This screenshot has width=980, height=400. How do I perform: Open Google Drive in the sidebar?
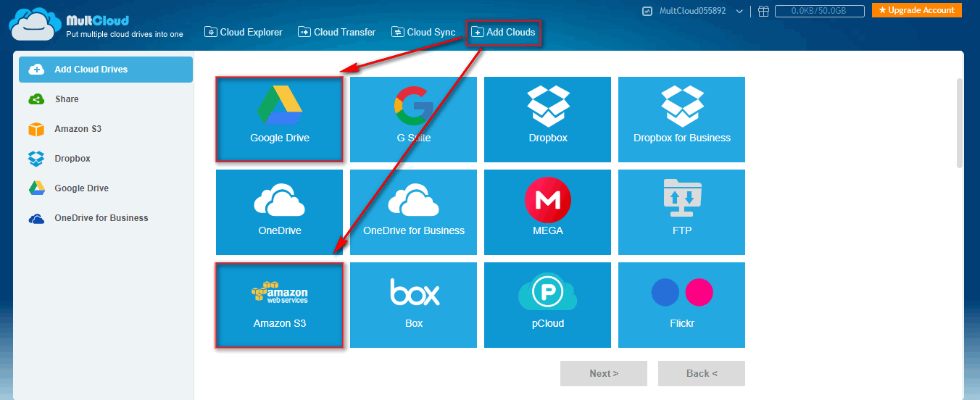click(106, 188)
